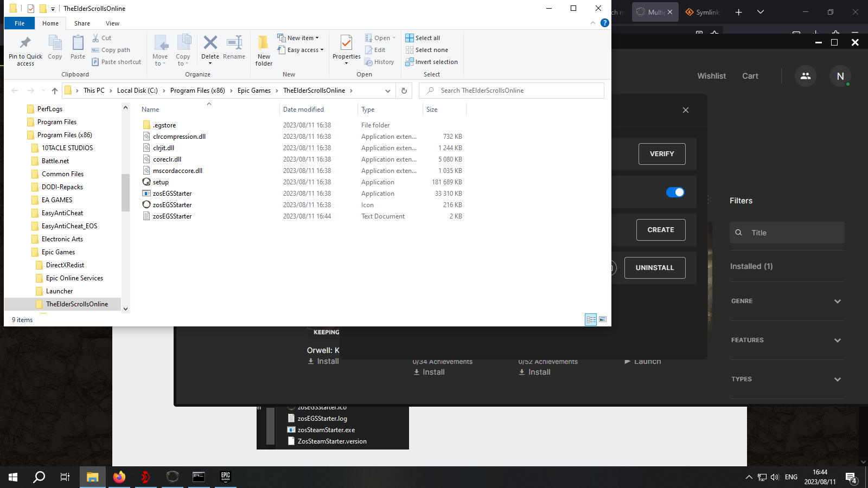Click History in the ribbon

click(x=379, y=62)
